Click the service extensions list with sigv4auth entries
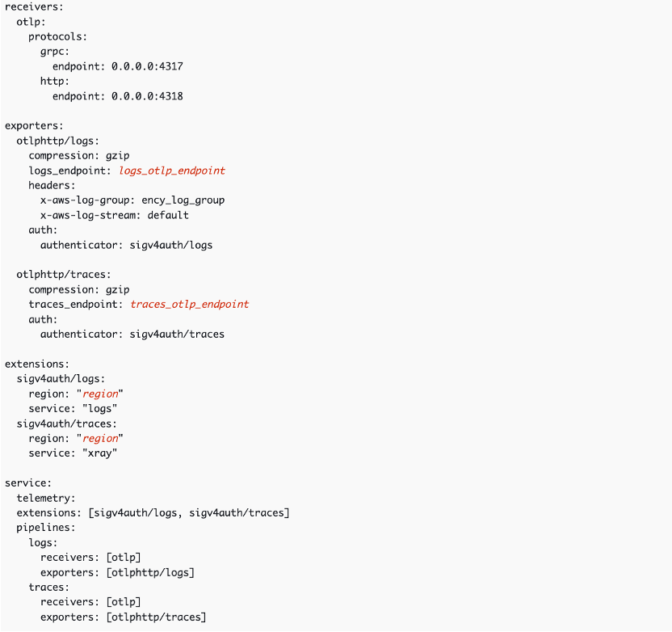672x632 pixels. (189, 512)
